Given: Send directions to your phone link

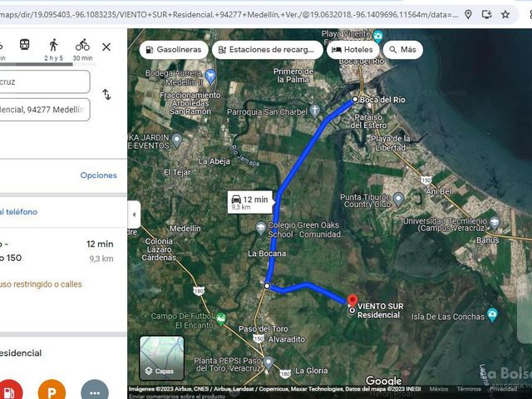Looking at the screenshot, I should pyautogui.click(x=18, y=212).
